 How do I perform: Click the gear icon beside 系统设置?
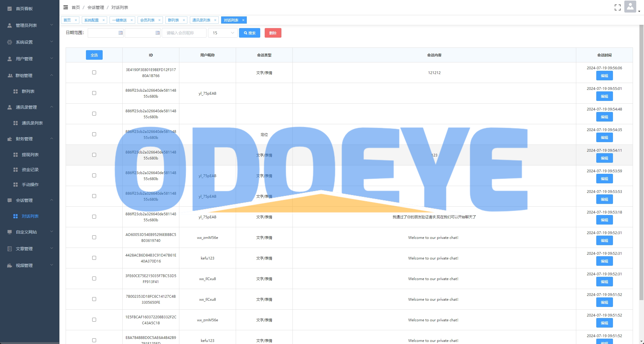coord(10,42)
